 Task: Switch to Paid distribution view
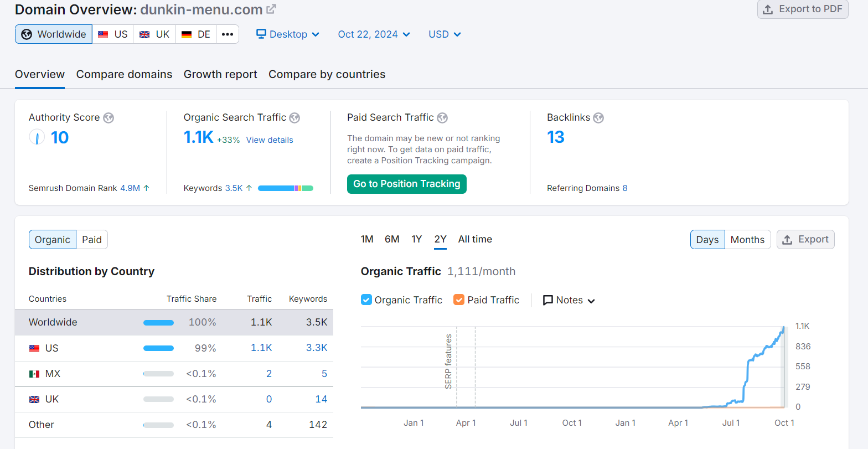tap(92, 240)
